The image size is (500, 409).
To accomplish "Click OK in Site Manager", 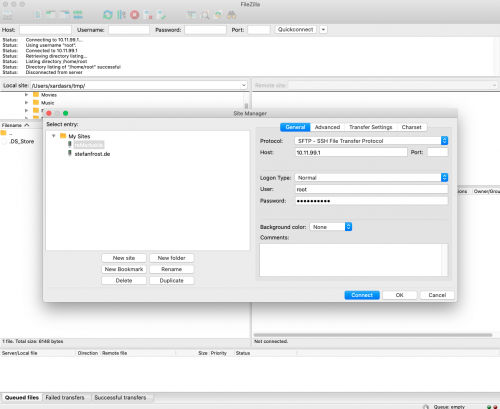I will click(x=400, y=295).
